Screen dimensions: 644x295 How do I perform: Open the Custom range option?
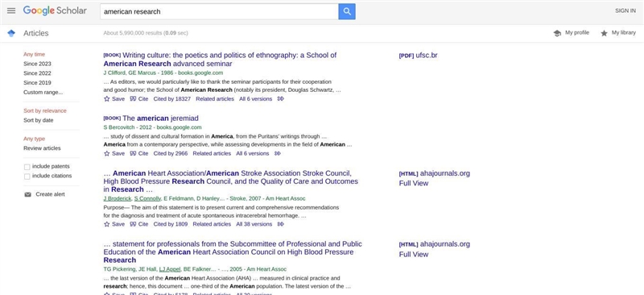pyautogui.click(x=43, y=92)
